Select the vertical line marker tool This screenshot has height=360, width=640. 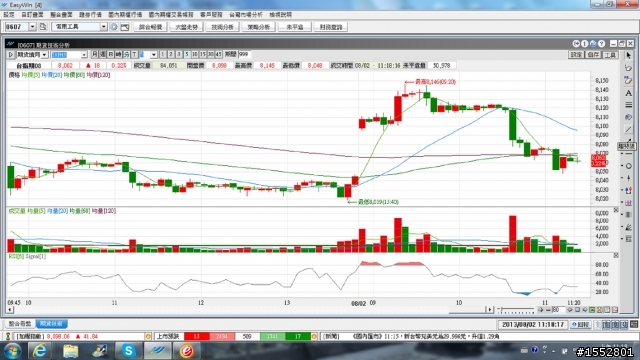(x=629, y=178)
